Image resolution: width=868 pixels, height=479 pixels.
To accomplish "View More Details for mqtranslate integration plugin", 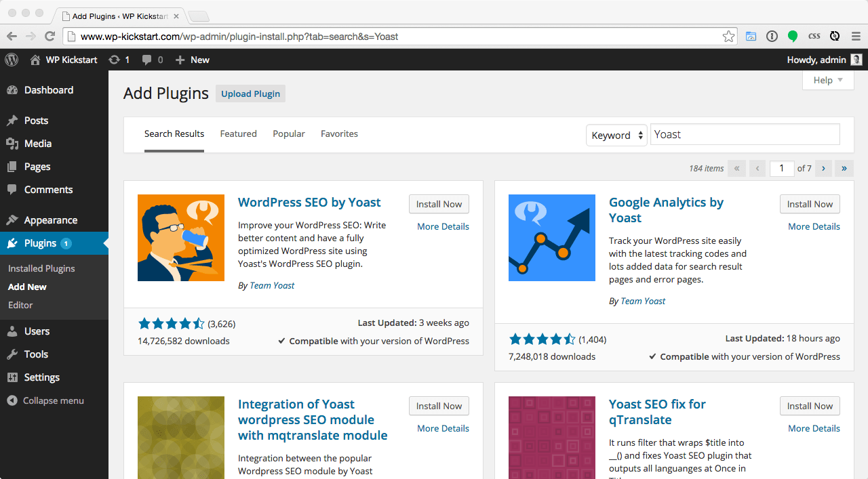I will [x=443, y=428].
